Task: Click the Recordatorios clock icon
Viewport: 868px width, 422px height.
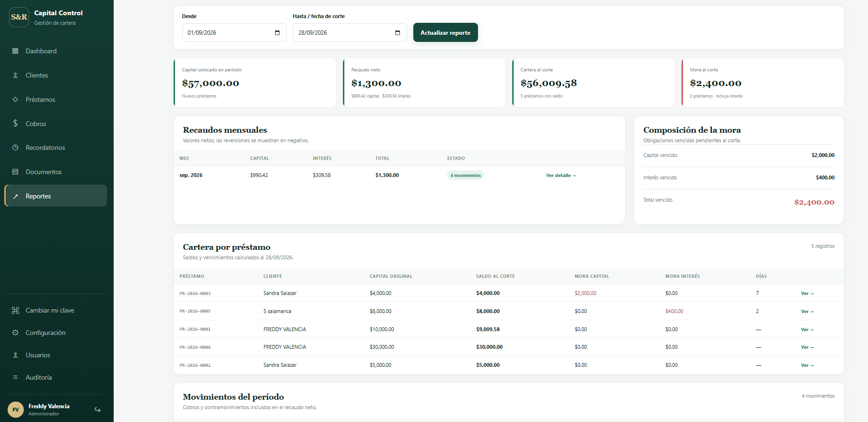Action: coord(15,147)
